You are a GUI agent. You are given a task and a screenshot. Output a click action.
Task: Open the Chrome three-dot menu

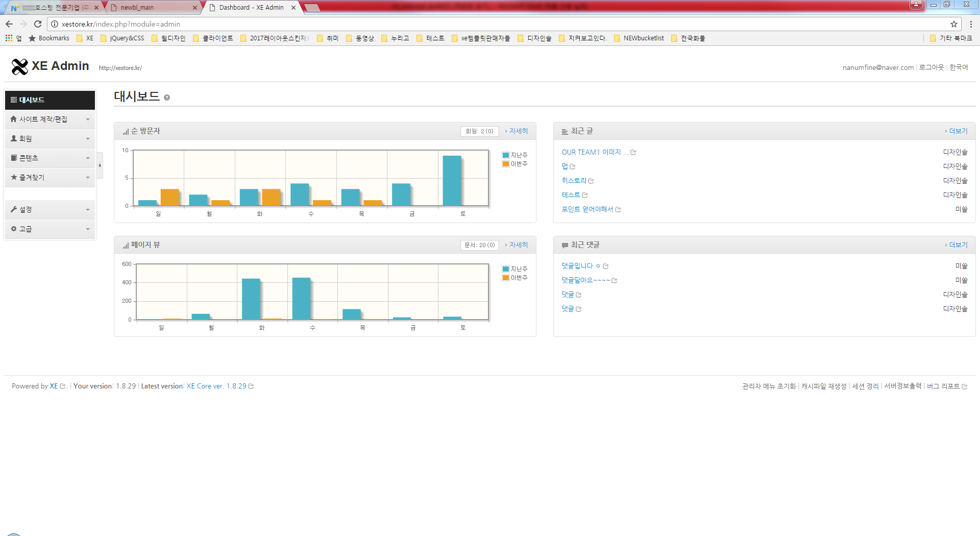[971, 24]
